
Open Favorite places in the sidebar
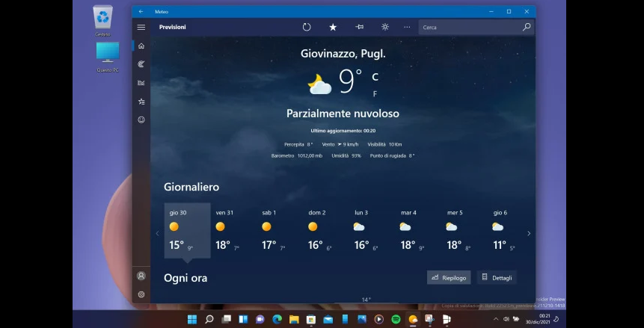pos(141,102)
